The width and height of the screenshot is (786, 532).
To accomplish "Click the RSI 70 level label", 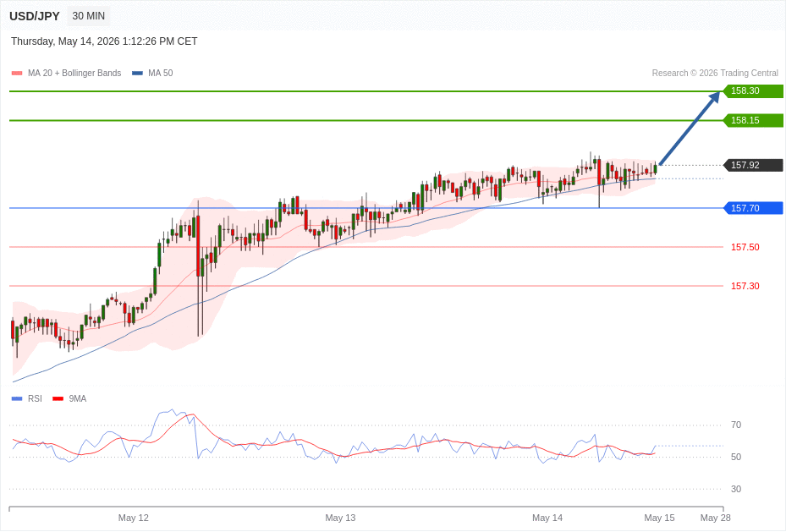I will point(736,425).
